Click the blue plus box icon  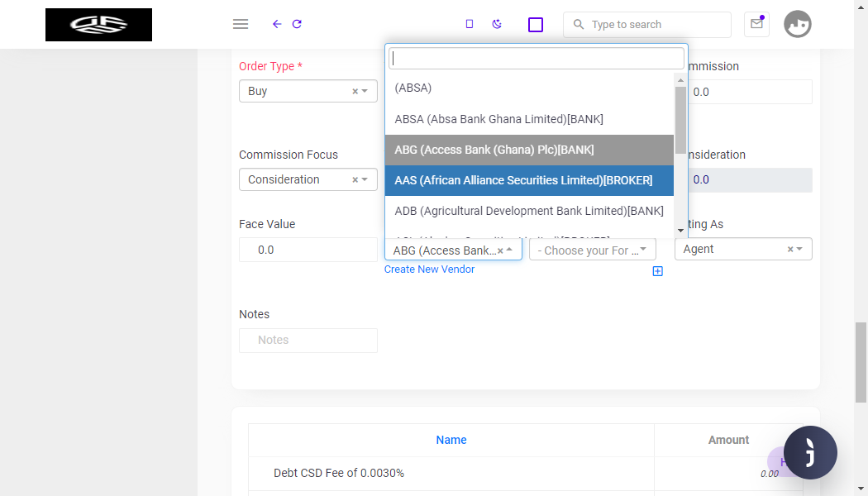coord(658,271)
